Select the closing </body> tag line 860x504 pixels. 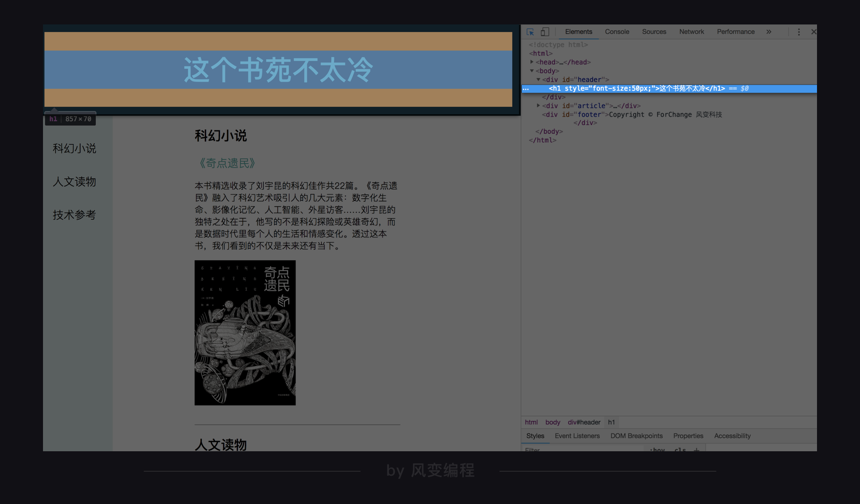(x=549, y=131)
